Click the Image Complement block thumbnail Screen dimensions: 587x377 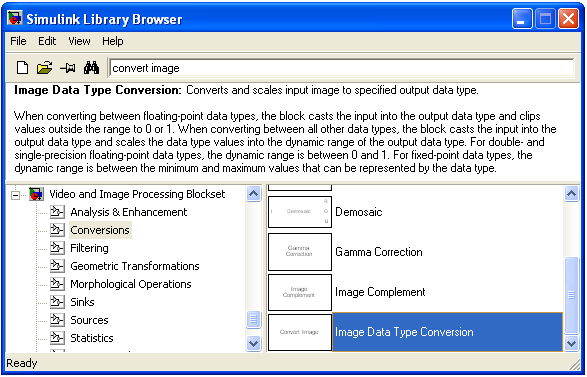click(x=300, y=292)
